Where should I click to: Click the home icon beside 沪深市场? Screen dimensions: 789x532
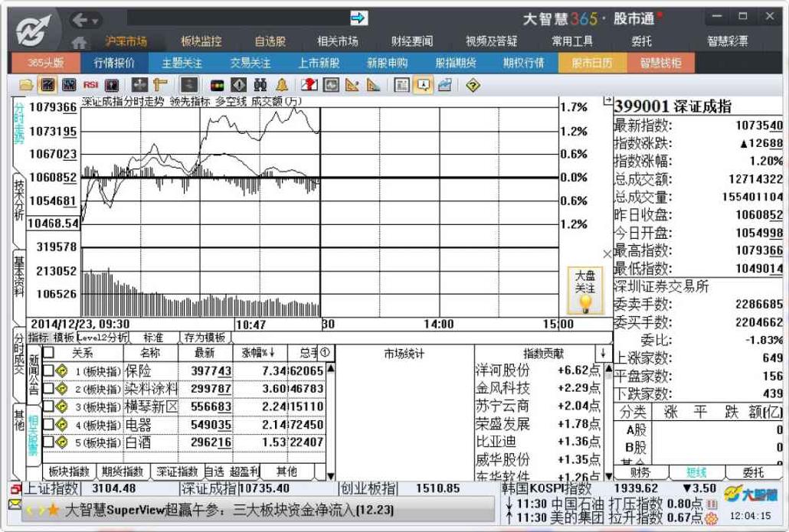pos(78,42)
